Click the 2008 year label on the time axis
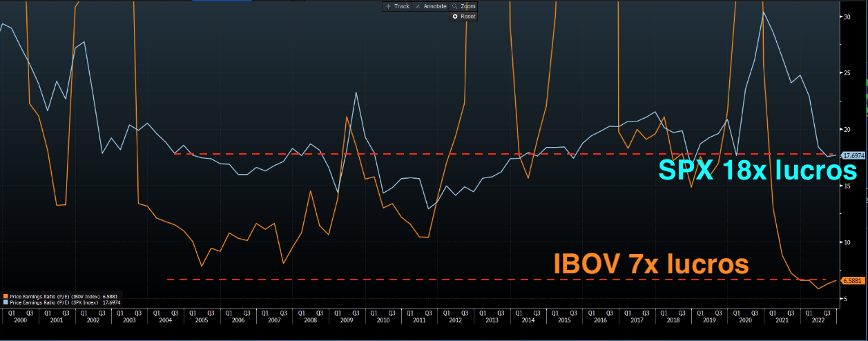This screenshot has height=341, width=868. [x=311, y=320]
